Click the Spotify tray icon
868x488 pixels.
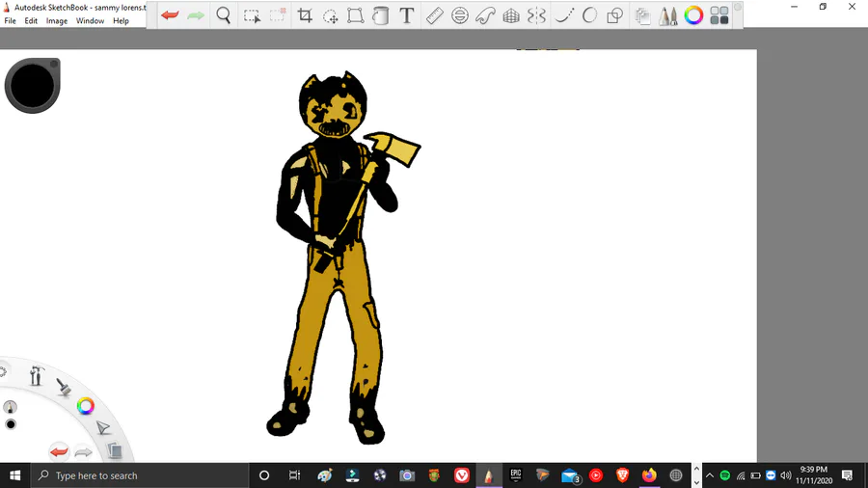coord(724,475)
